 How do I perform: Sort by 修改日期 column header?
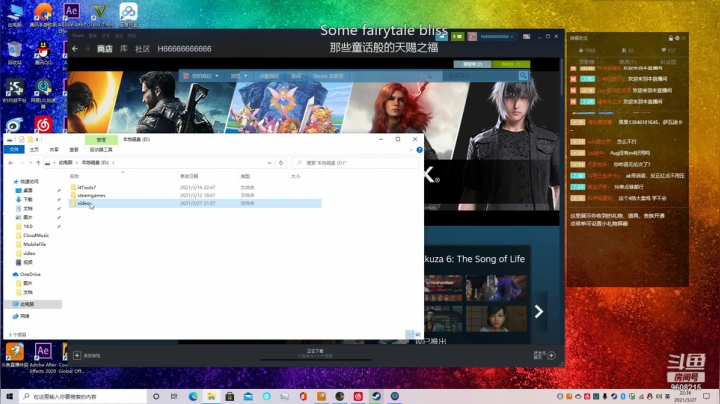point(189,176)
